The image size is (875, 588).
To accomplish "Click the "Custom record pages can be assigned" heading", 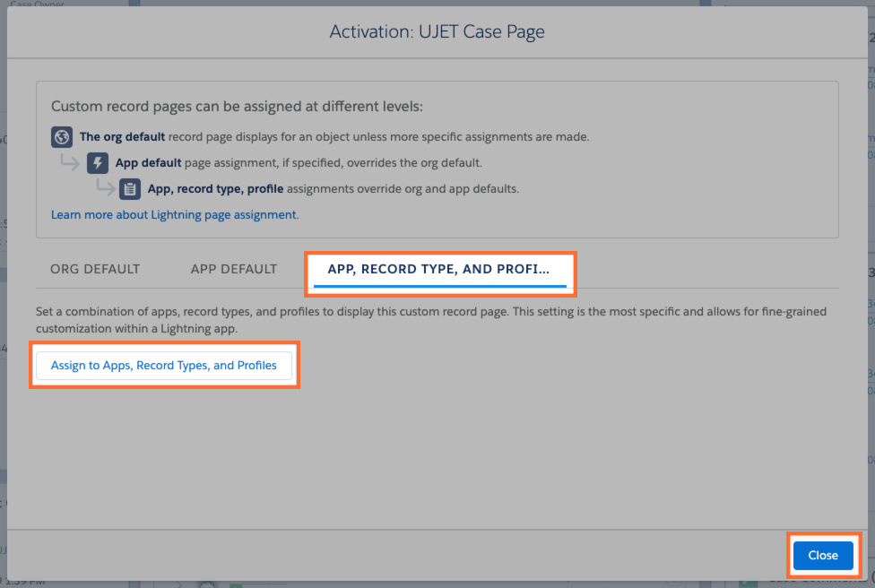I will [237, 107].
